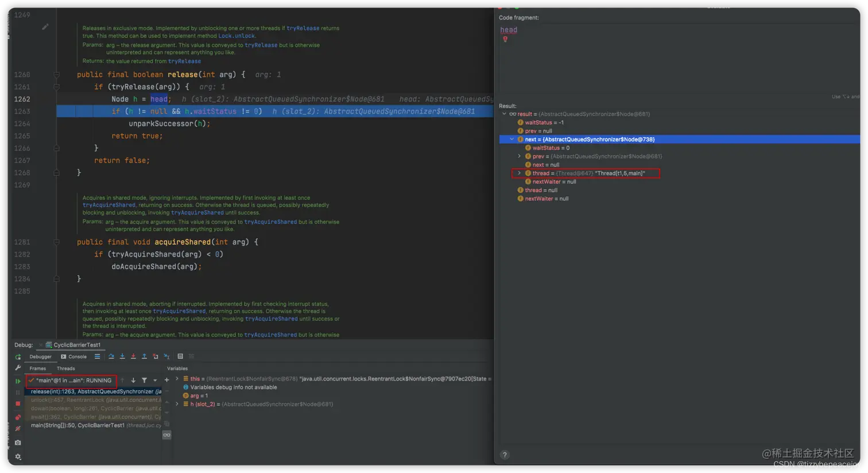Expand thread = Thread@647 row
Viewport: 868px width, 473px height.
[520, 173]
